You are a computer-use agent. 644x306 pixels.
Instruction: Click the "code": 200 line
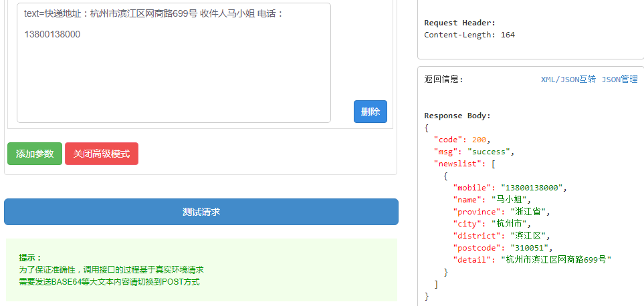[462, 140]
